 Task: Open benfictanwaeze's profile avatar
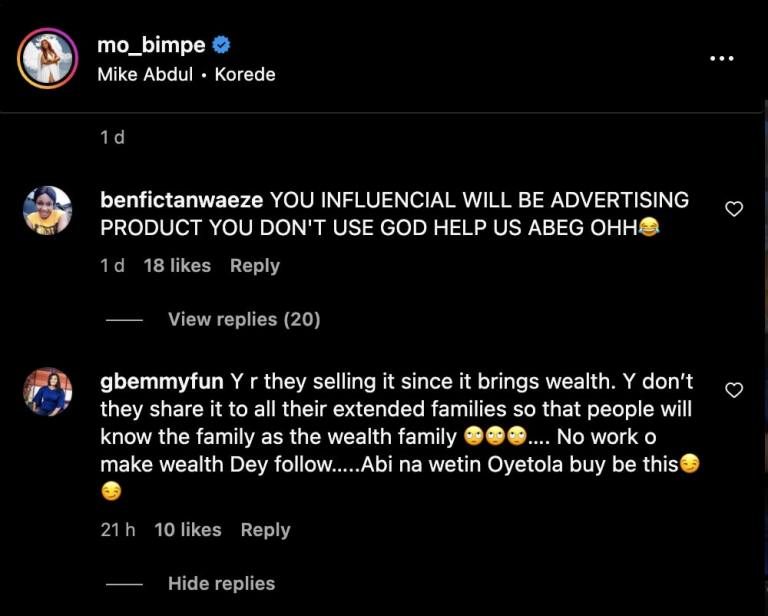[47, 211]
